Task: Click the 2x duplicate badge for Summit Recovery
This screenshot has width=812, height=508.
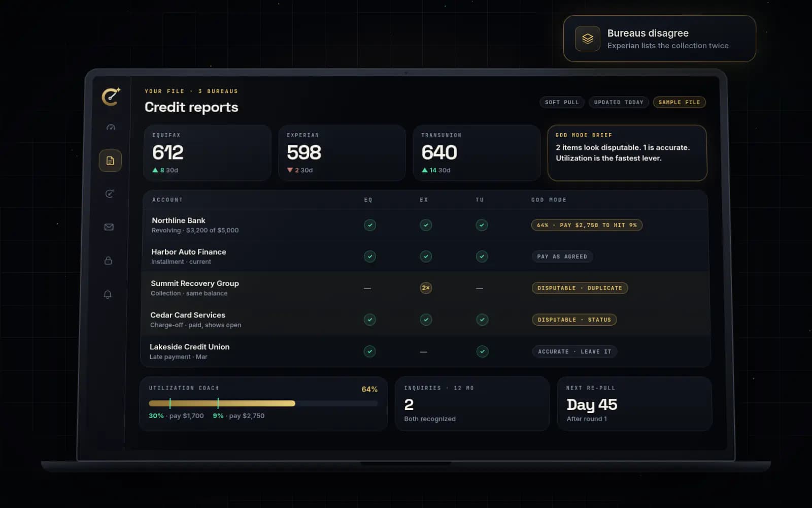Action: click(x=426, y=288)
